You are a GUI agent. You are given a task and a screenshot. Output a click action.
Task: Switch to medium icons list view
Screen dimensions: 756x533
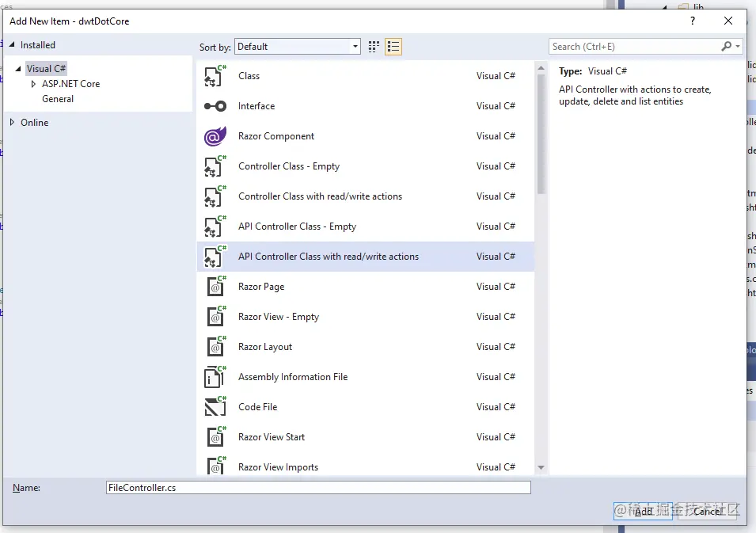click(x=393, y=47)
